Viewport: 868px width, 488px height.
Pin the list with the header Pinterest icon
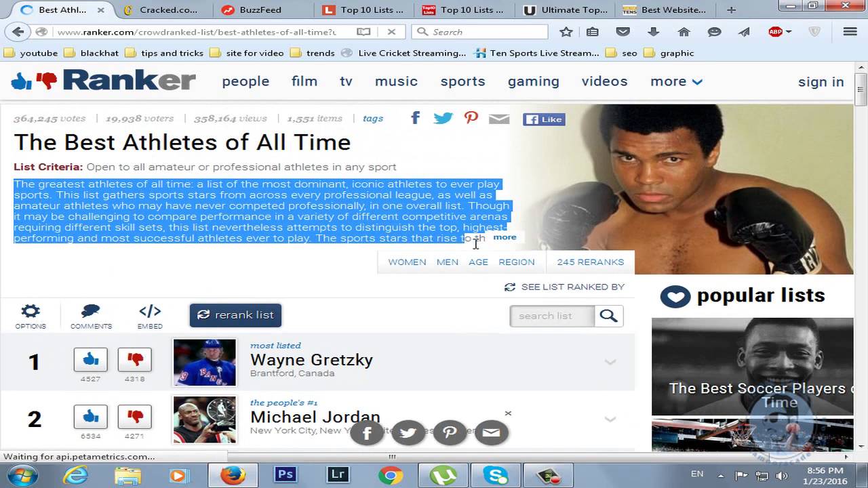471,119
